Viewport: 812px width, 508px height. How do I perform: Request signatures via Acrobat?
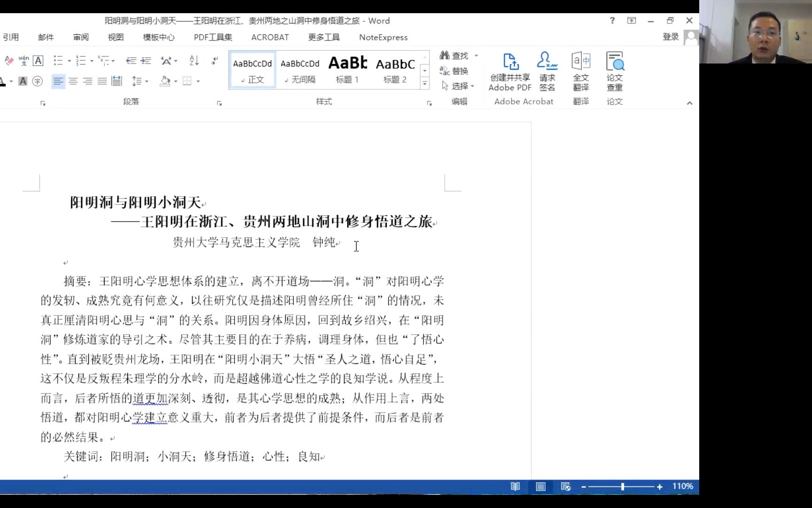547,71
